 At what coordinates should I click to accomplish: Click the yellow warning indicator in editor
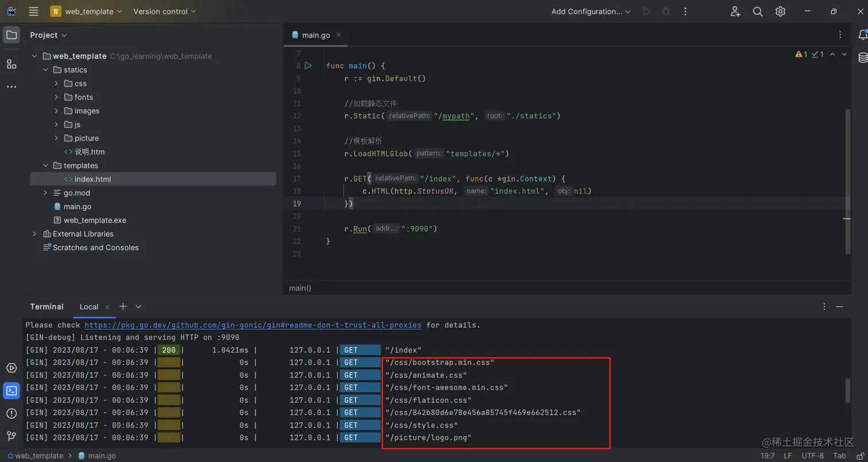pos(801,55)
